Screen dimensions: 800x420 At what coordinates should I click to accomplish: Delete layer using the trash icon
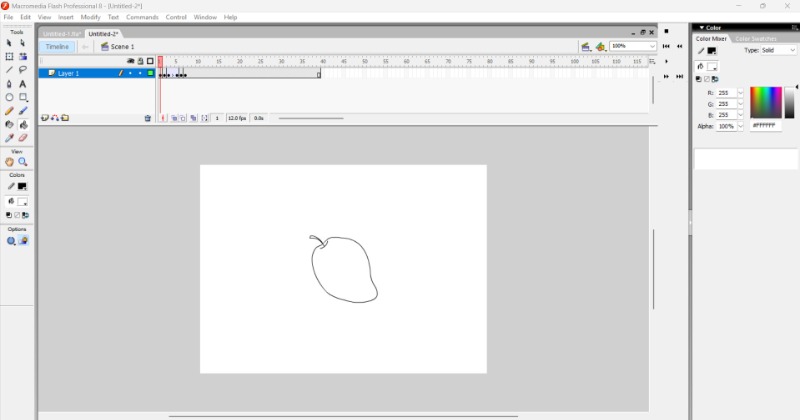147,118
